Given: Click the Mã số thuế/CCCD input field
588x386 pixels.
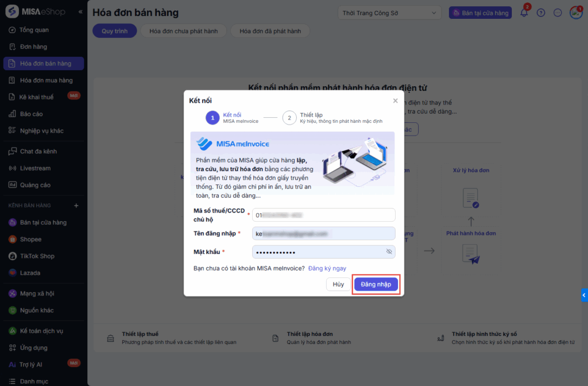Looking at the screenshot, I should click(324, 215).
